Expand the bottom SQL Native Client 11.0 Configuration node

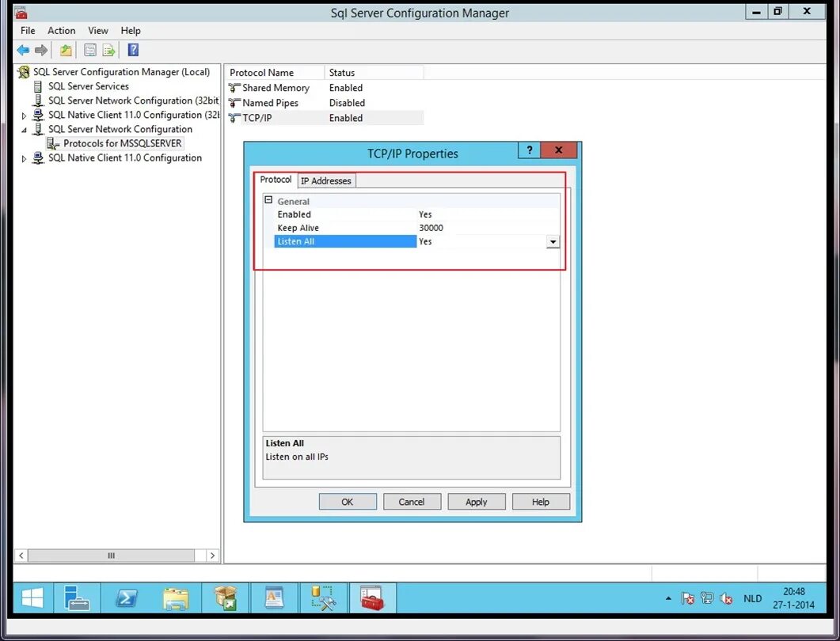click(x=24, y=159)
